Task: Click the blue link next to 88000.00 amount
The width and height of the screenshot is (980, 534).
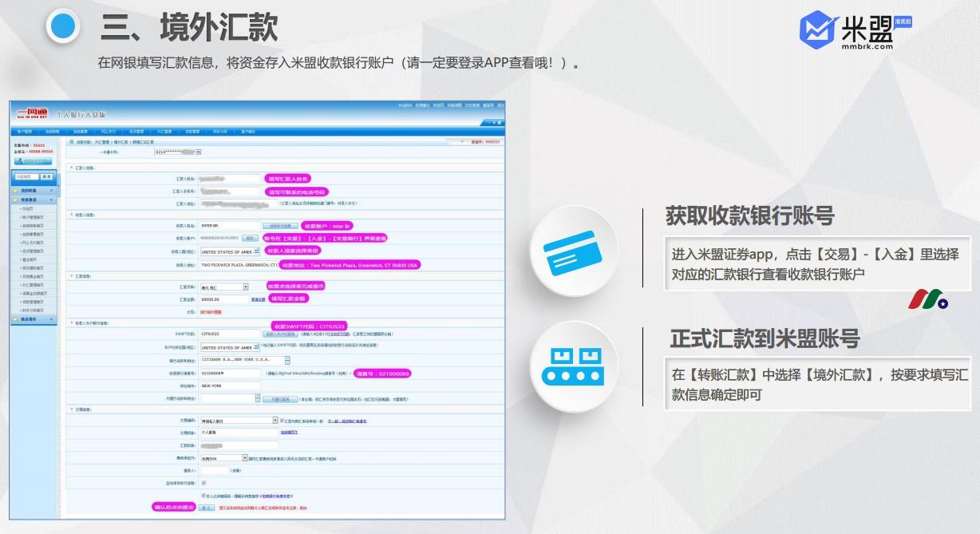Action: [x=258, y=299]
